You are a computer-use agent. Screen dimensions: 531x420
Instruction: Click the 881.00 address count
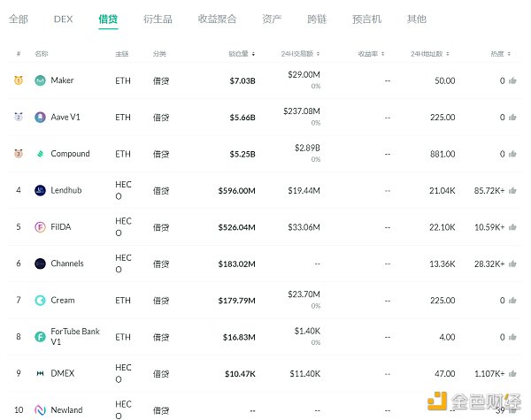pyautogui.click(x=442, y=154)
